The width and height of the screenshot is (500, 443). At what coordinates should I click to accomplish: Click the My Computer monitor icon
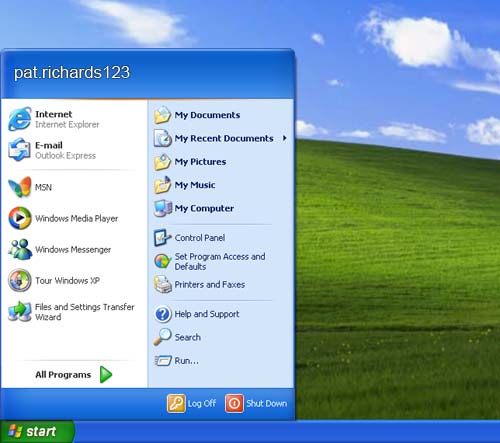coord(163,208)
